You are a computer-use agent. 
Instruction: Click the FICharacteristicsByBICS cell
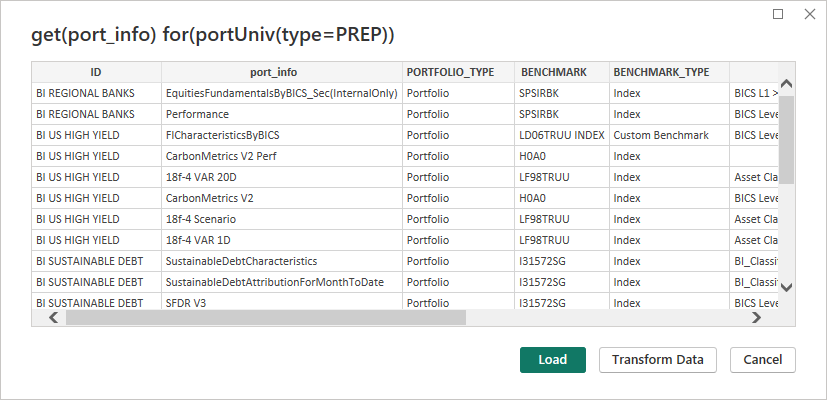tap(282, 135)
